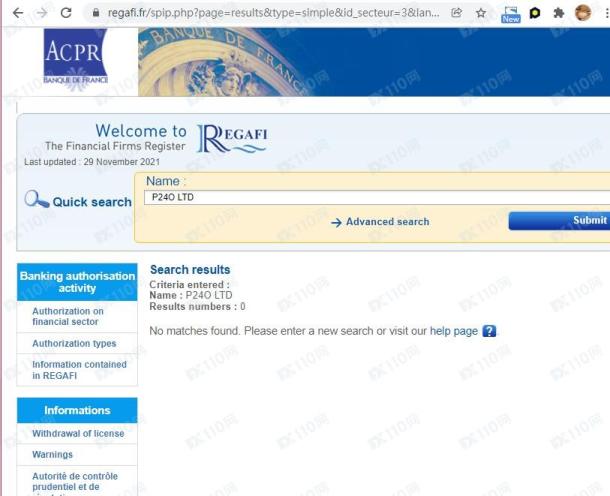Click 'The Financial Firms Register' text
The height and width of the screenshot is (496, 610).
(115, 146)
